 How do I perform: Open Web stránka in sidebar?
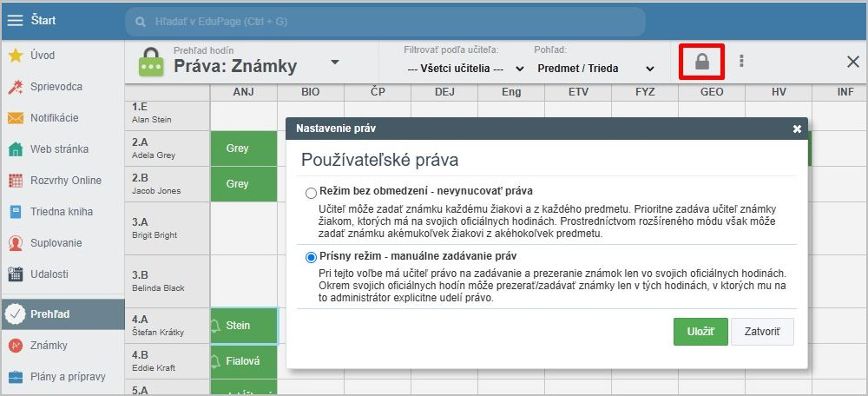point(59,149)
